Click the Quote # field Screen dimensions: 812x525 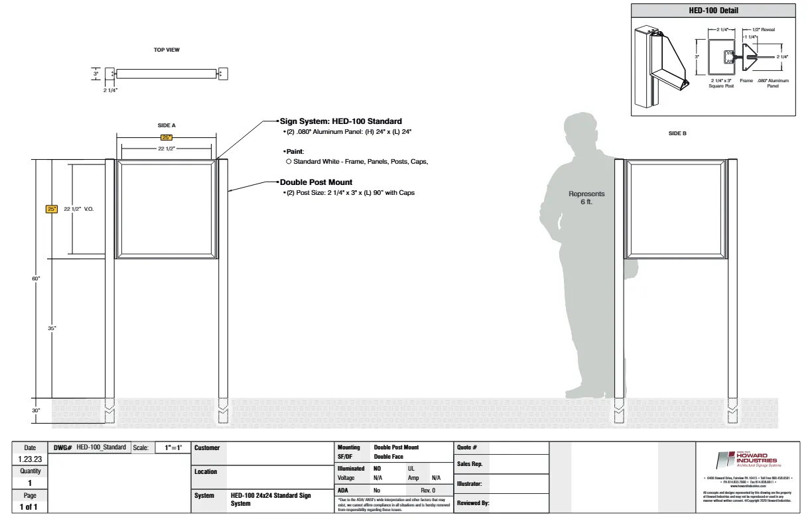[x=502, y=447]
